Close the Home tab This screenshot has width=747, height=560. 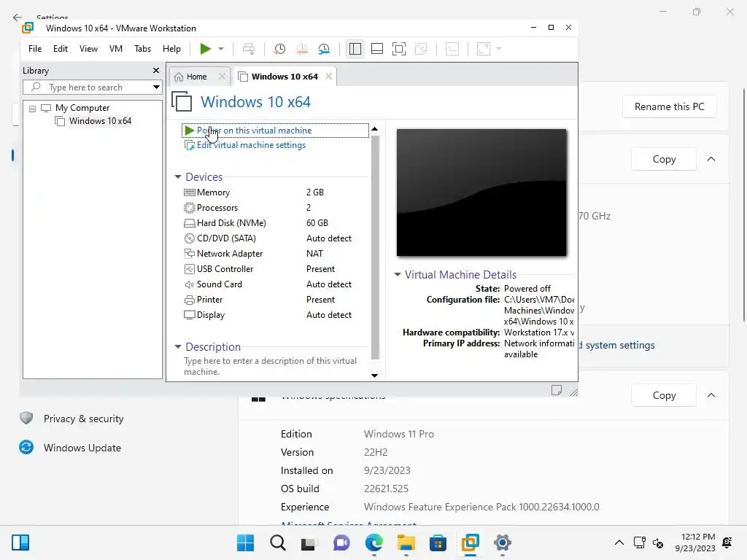point(222,76)
